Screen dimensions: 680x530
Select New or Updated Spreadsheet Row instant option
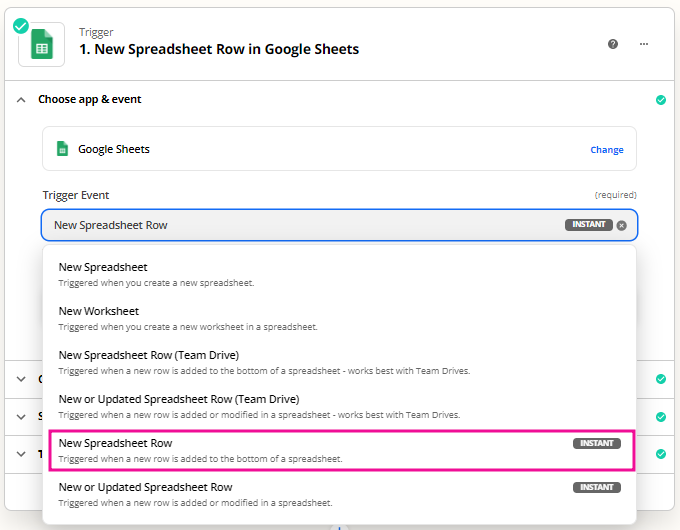146,487
